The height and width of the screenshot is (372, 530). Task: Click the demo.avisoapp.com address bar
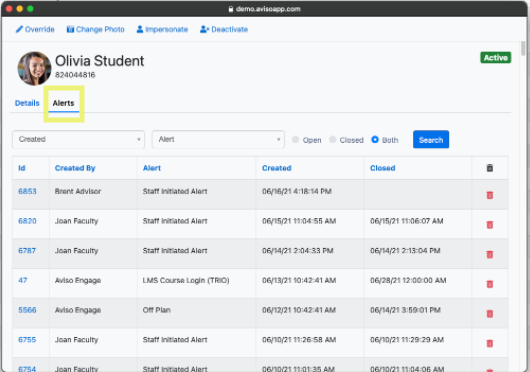(x=264, y=9)
